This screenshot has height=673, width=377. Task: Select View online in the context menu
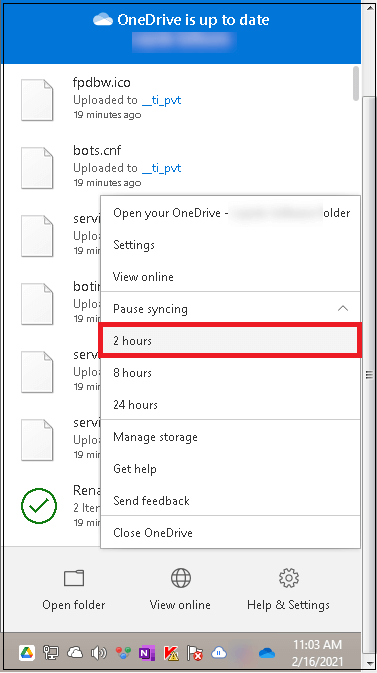click(231, 277)
